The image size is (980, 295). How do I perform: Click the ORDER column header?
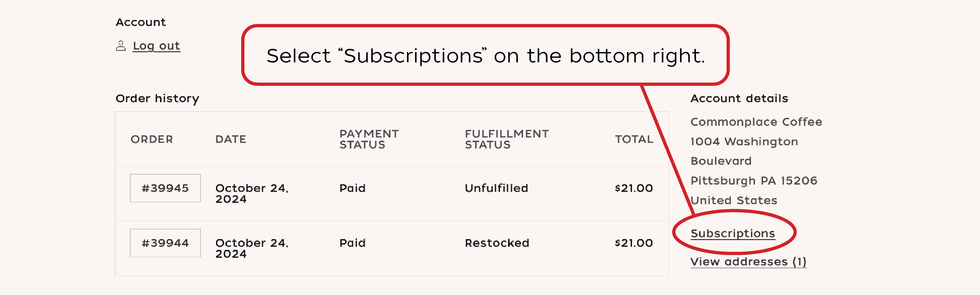pyautogui.click(x=151, y=139)
